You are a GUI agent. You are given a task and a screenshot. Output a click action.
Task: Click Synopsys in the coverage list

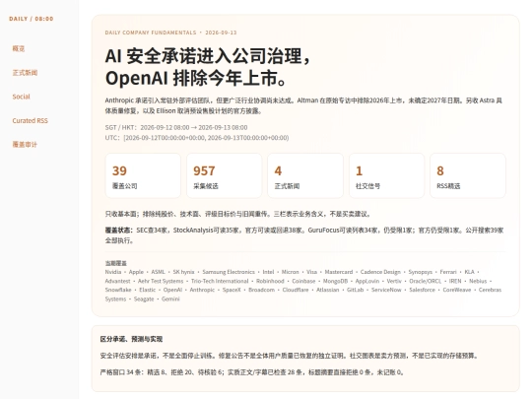(x=420, y=272)
